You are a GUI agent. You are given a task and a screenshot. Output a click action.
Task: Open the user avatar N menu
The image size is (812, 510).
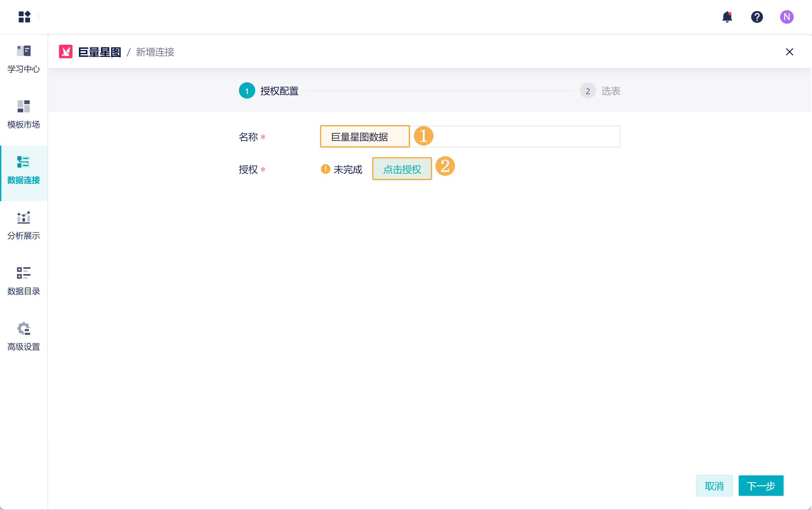[x=786, y=17]
